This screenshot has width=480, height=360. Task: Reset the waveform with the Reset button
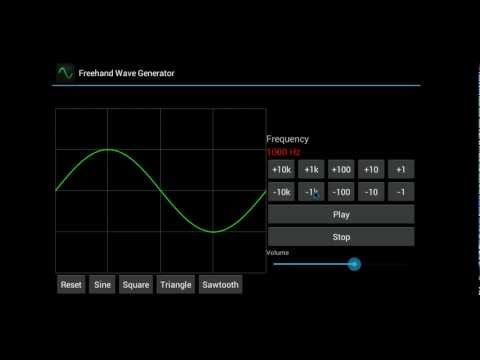pyautogui.click(x=71, y=285)
